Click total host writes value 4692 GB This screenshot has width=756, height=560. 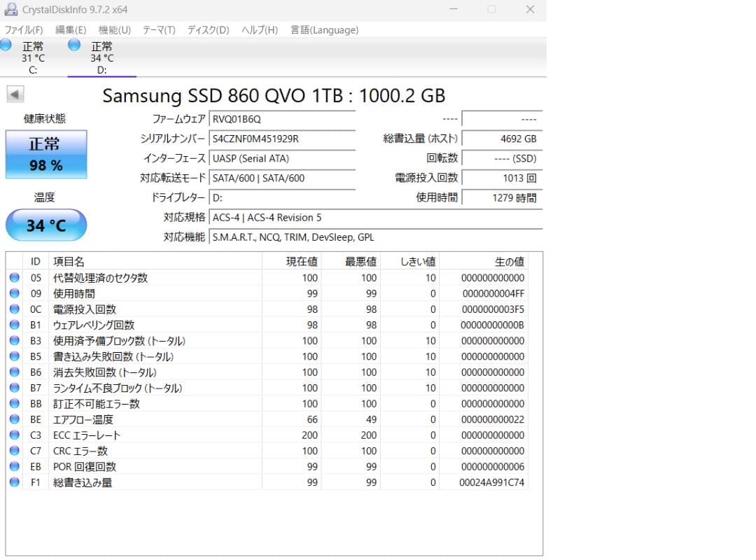point(503,139)
